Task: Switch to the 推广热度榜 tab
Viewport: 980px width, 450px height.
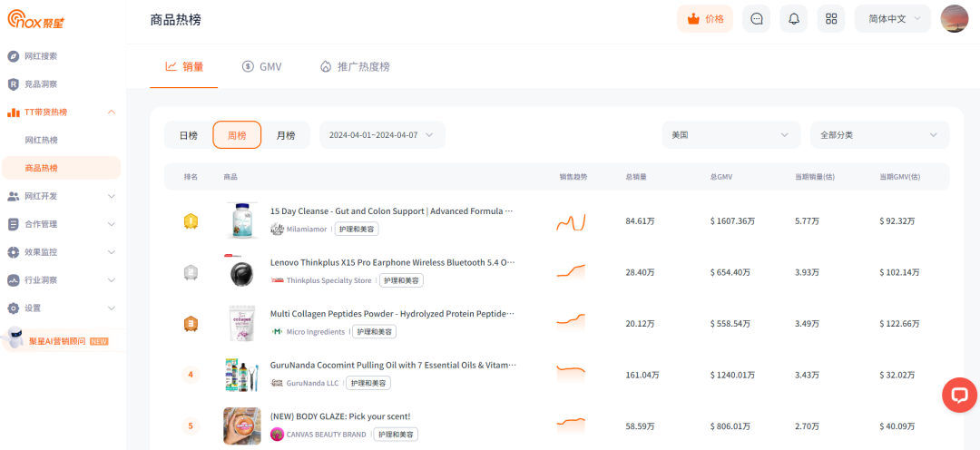Action: coord(355,66)
